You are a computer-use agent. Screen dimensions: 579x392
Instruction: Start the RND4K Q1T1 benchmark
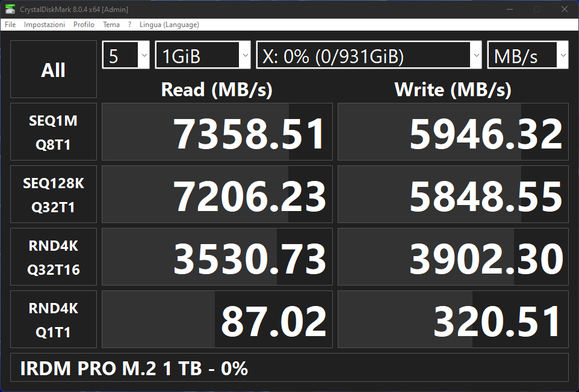click(54, 319)
